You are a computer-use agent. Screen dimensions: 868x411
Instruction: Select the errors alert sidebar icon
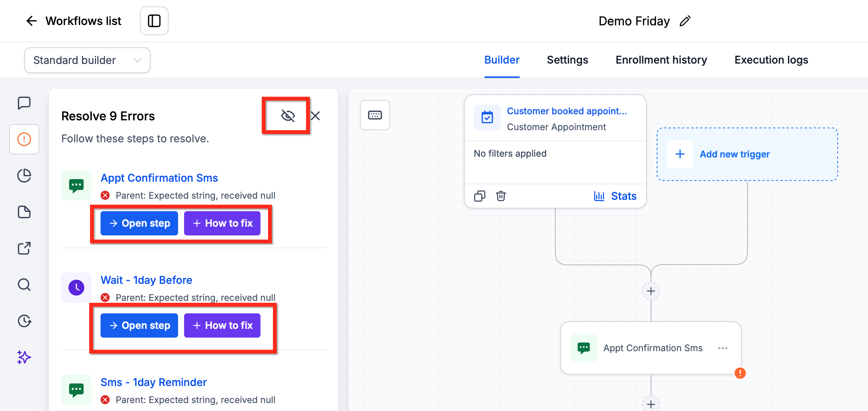click(24, 139)
